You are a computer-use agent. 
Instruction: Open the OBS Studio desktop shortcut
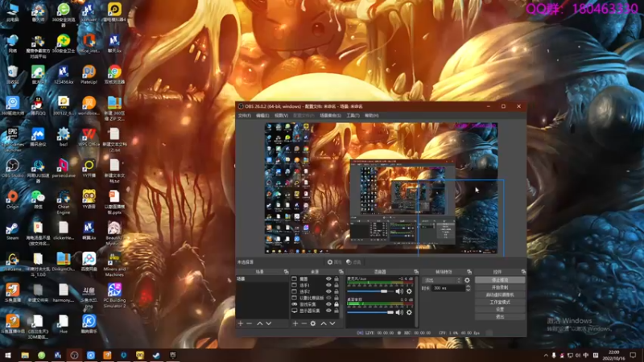[12, 169]
